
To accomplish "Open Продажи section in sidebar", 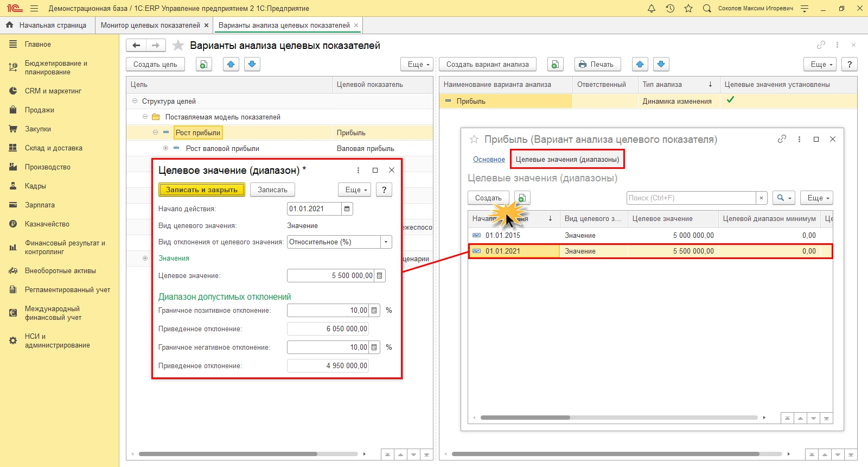I will [x=39, y=110].
